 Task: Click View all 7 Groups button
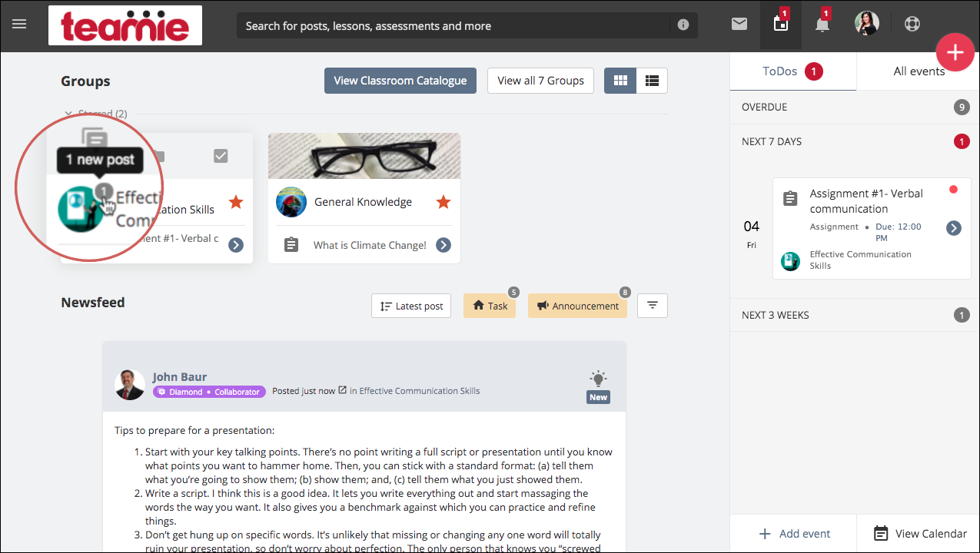click(540, 81)
